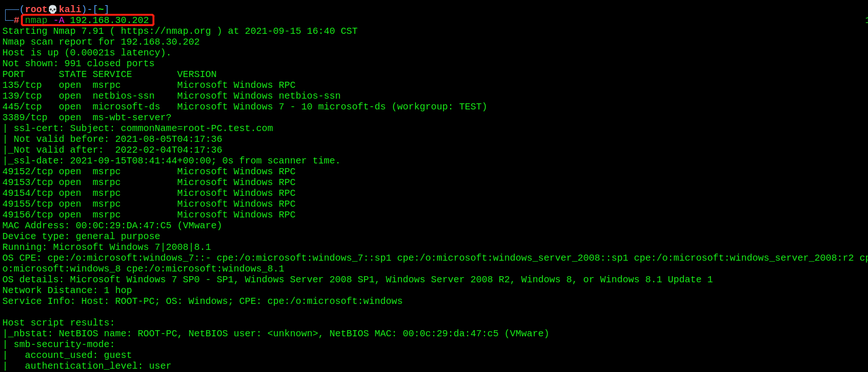Select the '49155/tcp' port entry
The image size is (868, 372).
(x=28, y=204)
